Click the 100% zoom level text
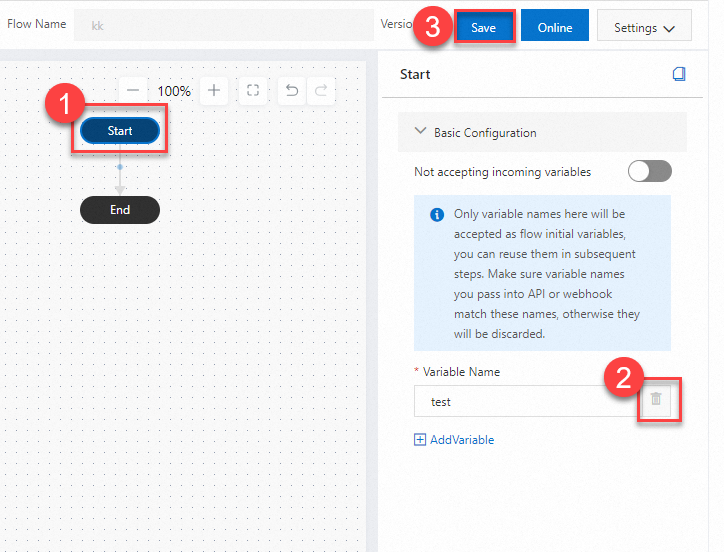Screen dimensions: 724x552 (x=174, y=91)
